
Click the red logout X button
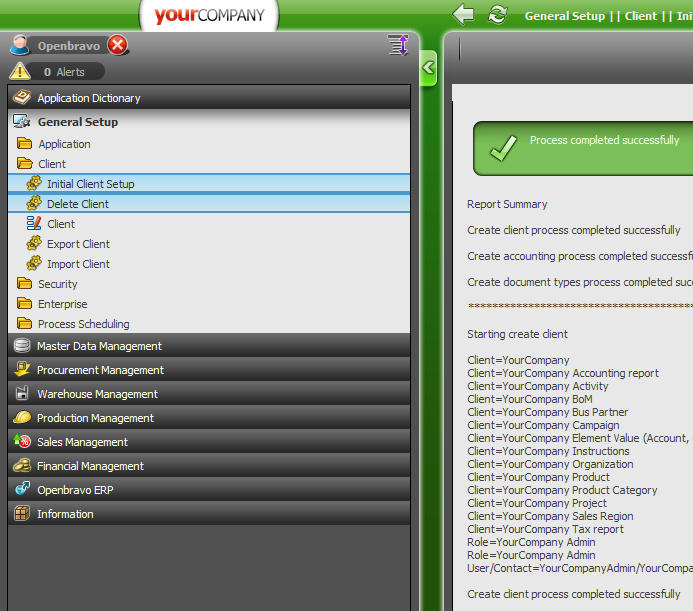point(118,45)
